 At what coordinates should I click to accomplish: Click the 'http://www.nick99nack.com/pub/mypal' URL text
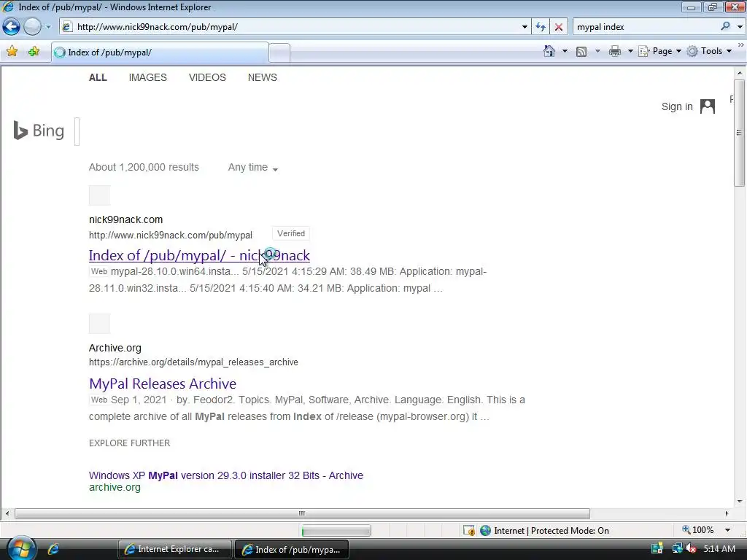(x=171, y=236)
